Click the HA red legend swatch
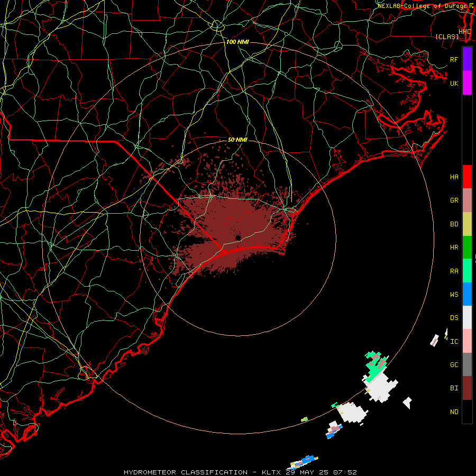The image size is (476, 476). pyautogui.click(x=467, y=177)
